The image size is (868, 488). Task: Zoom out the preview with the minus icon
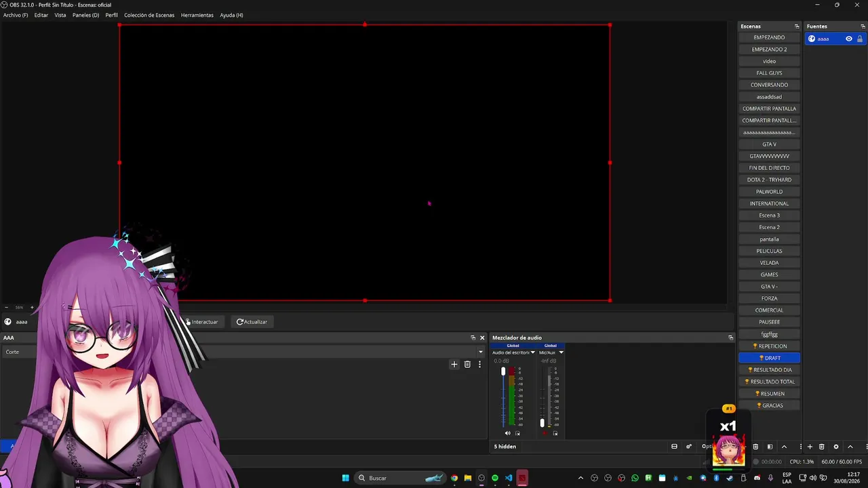pyautogui.click(x=7, y=308)
